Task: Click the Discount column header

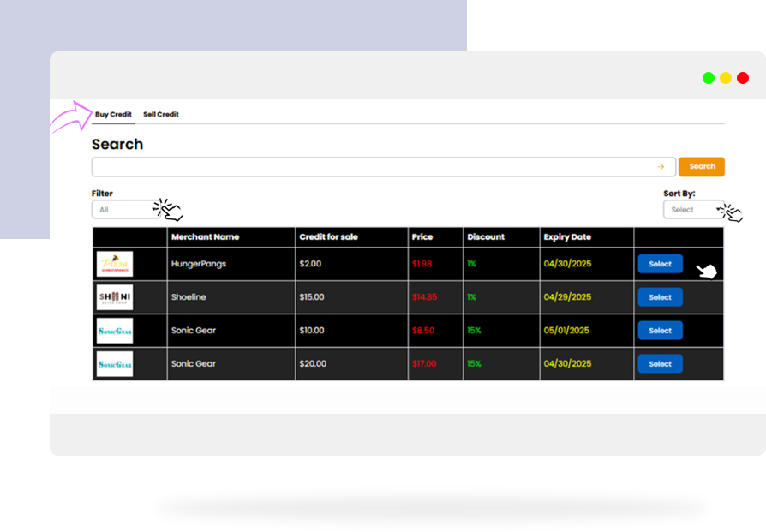Action: click(x=486, y=237)
